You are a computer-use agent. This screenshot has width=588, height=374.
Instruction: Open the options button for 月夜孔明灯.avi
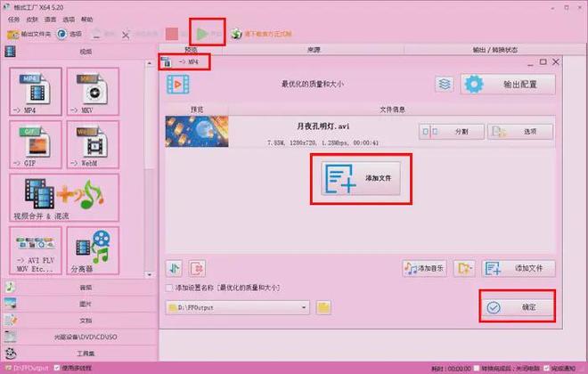pyautogui.click(x=520, y=132)
